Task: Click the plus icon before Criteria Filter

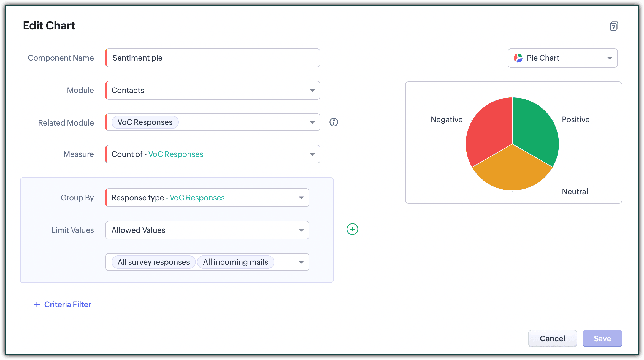Action: [x=37, y=304]
